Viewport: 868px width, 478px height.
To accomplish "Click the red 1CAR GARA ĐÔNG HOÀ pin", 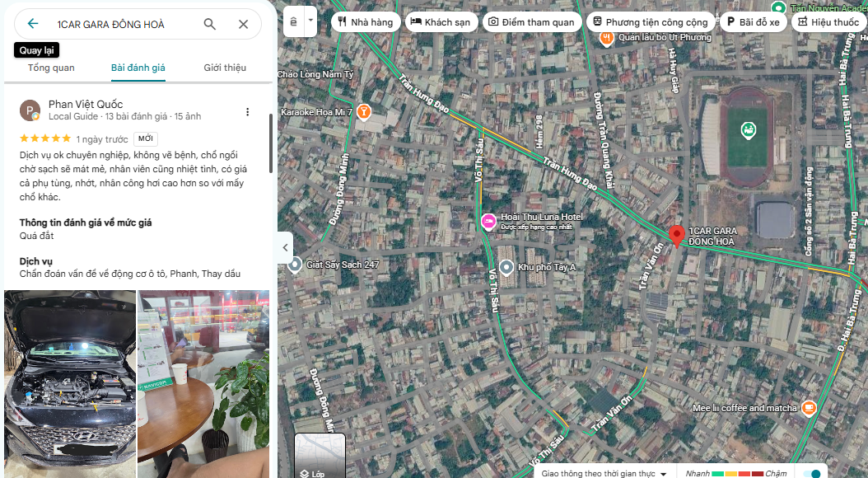I will [676, 236].
